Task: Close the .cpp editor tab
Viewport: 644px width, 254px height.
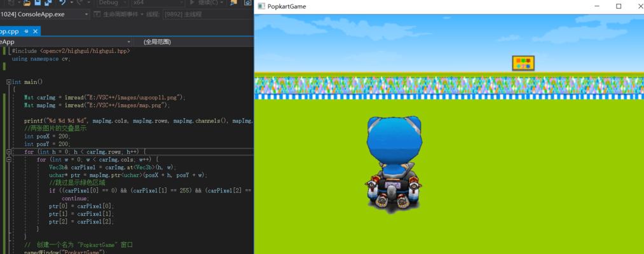Action: tap(36, 32)
